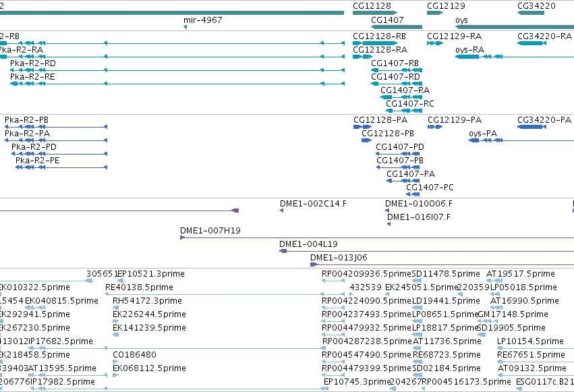574x392 pixels.
Task: Click the EK068112.5prime EST label
Action: [149, 368]
